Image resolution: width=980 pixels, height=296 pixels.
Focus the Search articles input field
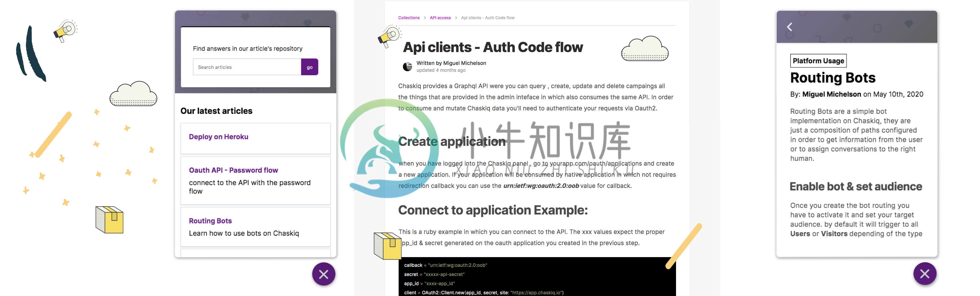coord(247,67)
